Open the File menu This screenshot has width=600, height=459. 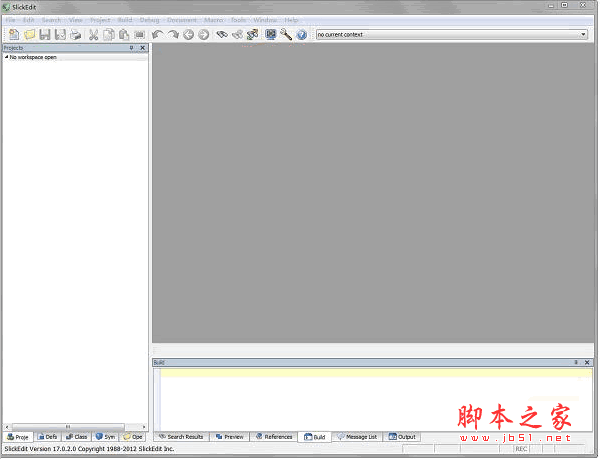10,20
